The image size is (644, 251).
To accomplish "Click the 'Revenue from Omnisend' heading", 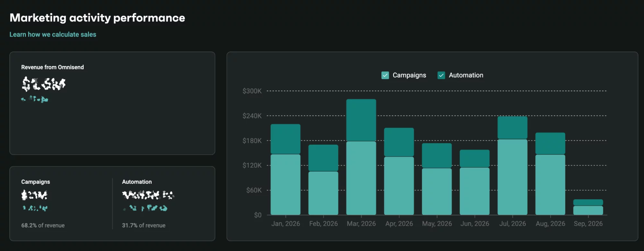I will [x=53, y=67].
